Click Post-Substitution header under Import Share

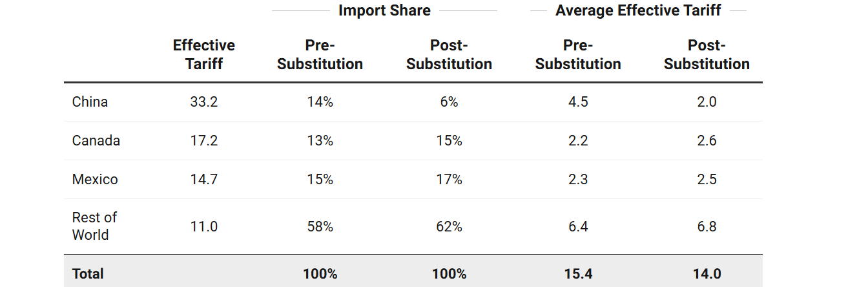(449, 54)
